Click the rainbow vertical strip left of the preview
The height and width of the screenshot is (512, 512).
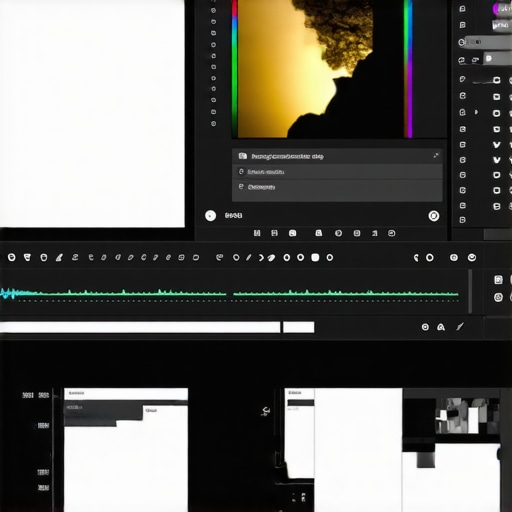235,68
